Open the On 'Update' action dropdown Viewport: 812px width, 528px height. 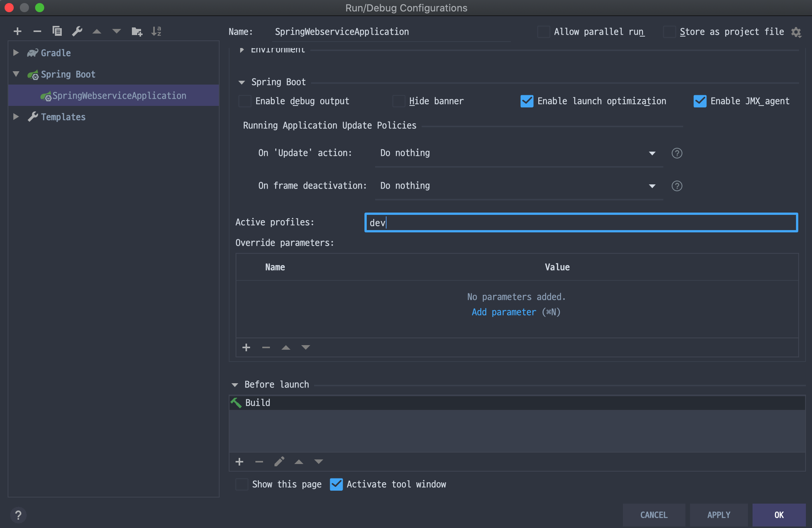[518, 153]
